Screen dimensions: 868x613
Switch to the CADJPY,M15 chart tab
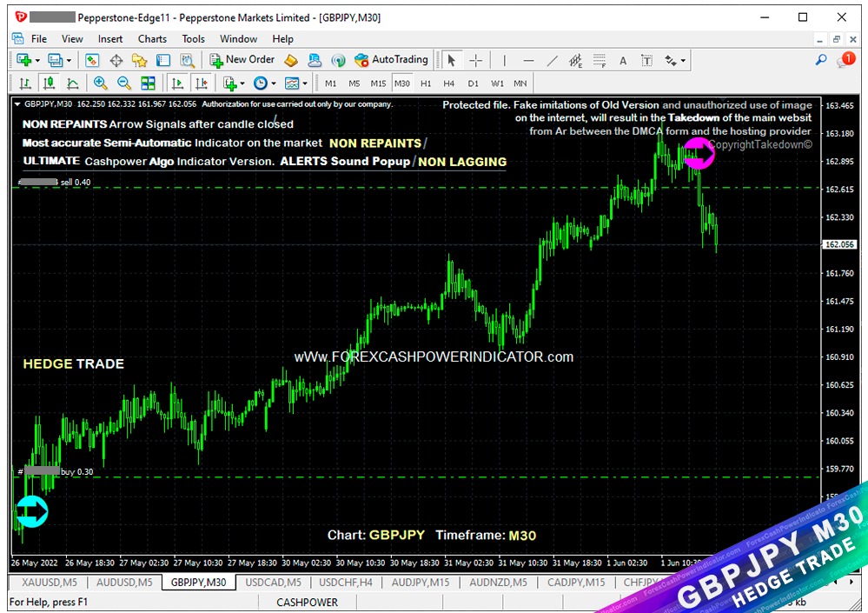pyautogui.click(x=576, y=583)
